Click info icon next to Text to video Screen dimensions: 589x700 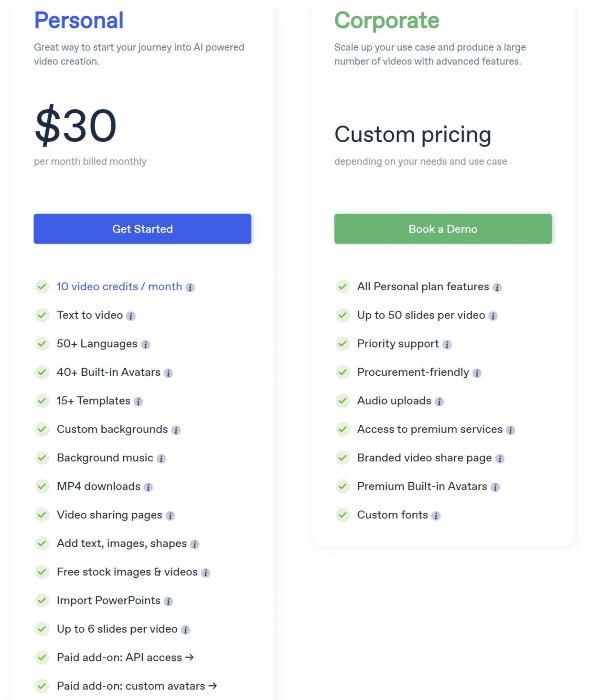tap(131, 316)
